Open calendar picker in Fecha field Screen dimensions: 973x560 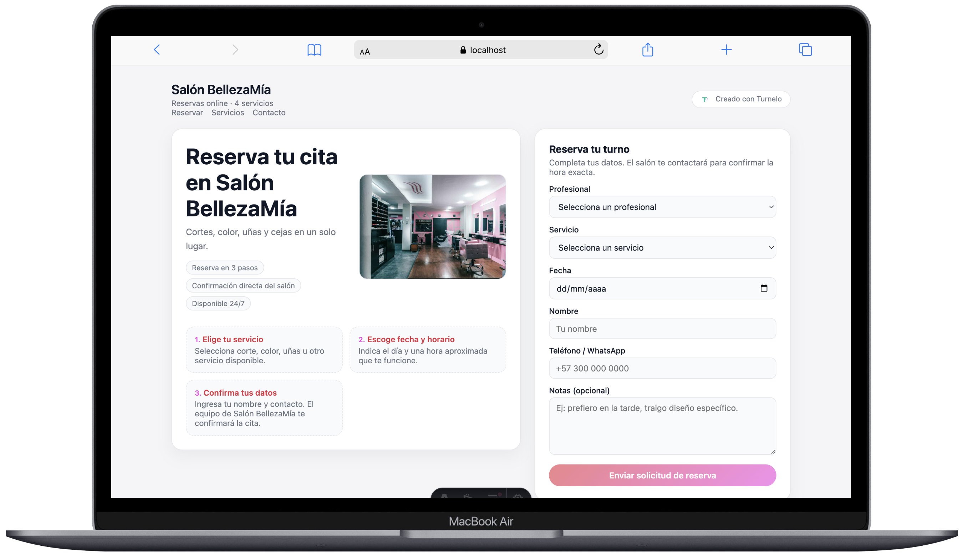(763, 288)
